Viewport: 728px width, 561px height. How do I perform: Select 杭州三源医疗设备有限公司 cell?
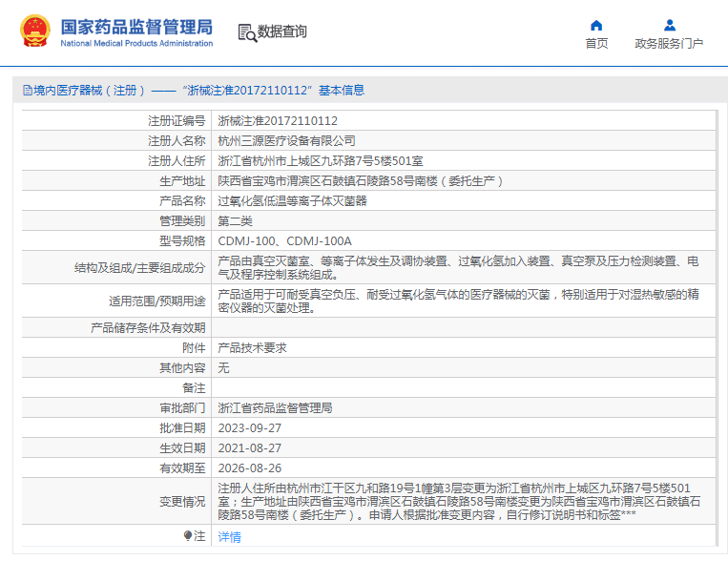286,140
